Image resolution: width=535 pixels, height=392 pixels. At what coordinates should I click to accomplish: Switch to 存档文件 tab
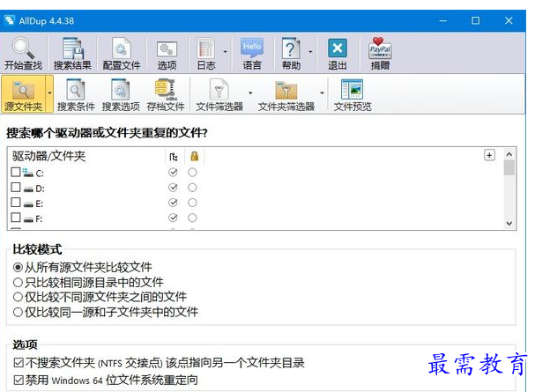click(x=166, y=93)
